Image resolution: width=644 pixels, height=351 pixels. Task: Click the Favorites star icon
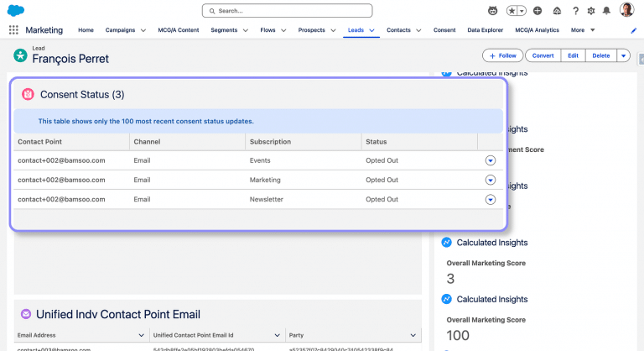coord(512,11)
